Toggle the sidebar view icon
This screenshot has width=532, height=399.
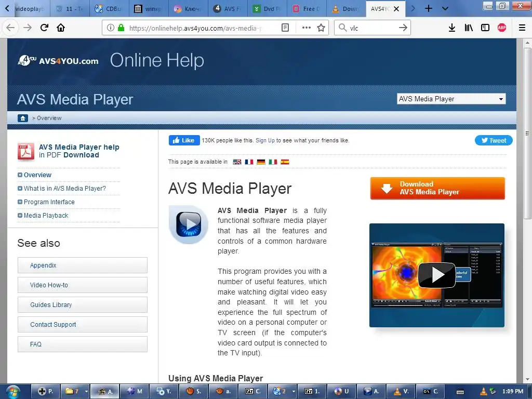click(485, 28)
